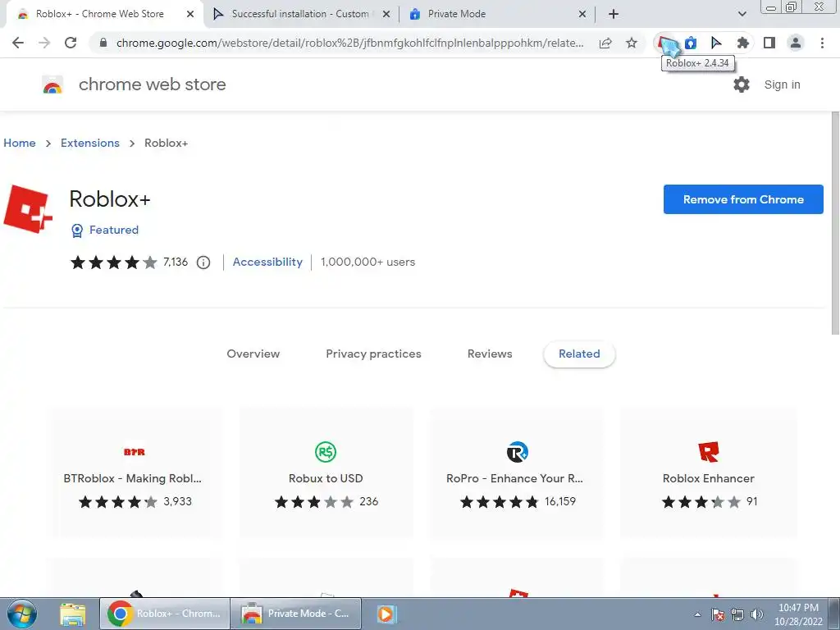This screenshot has width=840, height=630.
Task: Open the Extensions puzzle piece menu
Action: 742,43
